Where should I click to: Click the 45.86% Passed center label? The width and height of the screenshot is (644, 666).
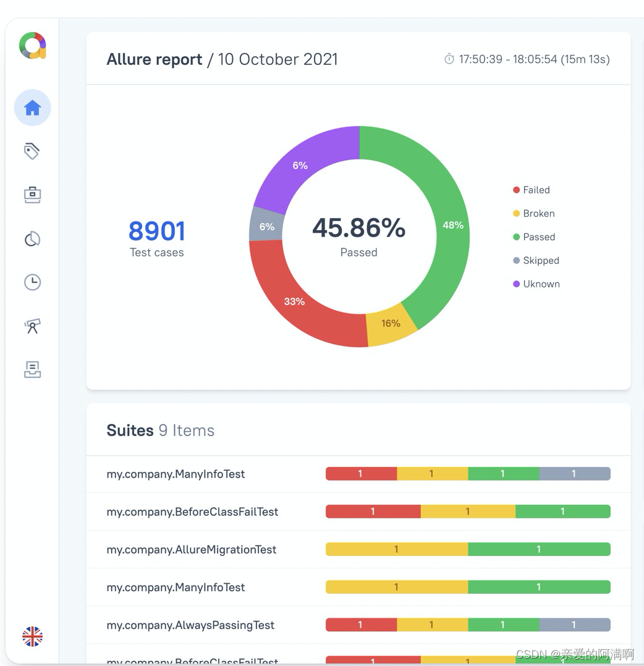point(359,236)
